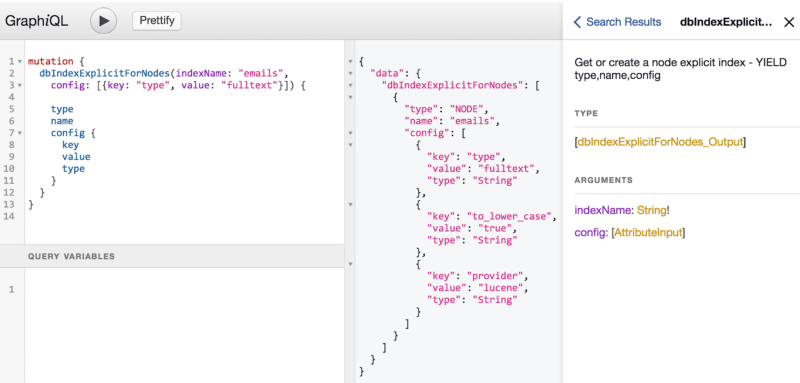Image resolution: width=800 pixels, height=383 pixels.
Task: Run the query with the play button
Action: tap(104, 21)
